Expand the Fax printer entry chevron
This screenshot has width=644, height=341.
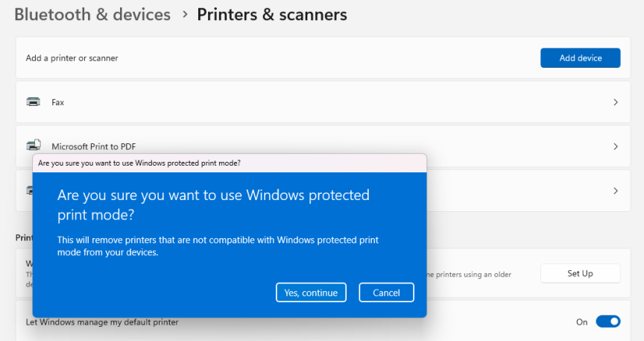615,102
